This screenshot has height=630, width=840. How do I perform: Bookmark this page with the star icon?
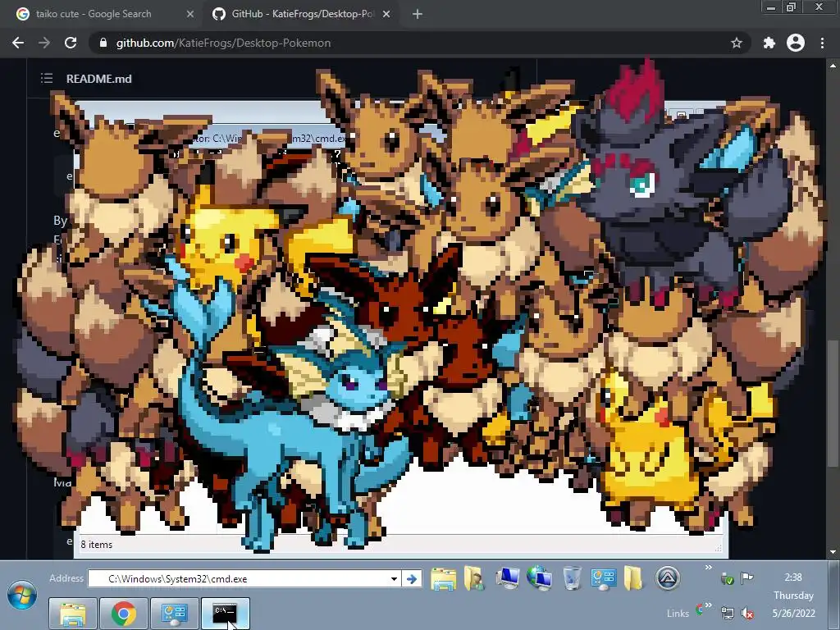(737, 43)
